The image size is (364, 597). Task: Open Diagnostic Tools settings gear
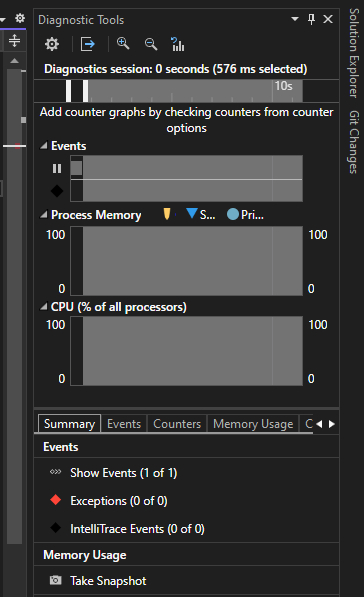click(52, 44)
